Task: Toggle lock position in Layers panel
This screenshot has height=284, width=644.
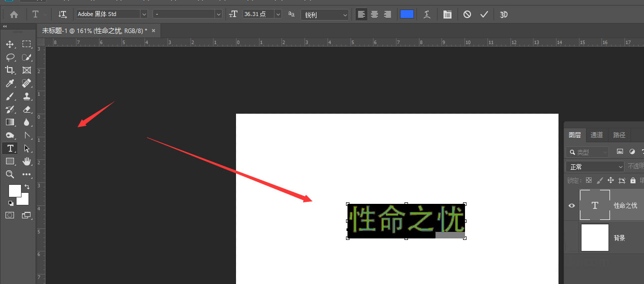Action: point(610,180)
